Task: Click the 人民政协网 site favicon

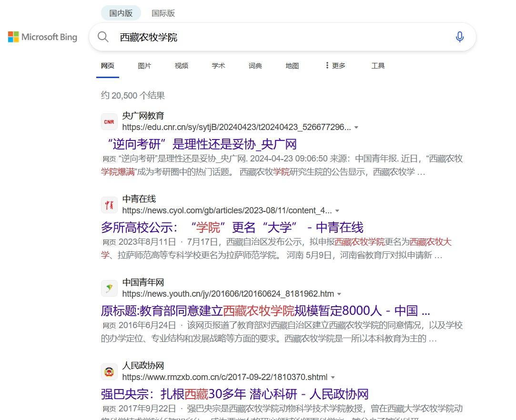Action: click(x=109, y=371)
